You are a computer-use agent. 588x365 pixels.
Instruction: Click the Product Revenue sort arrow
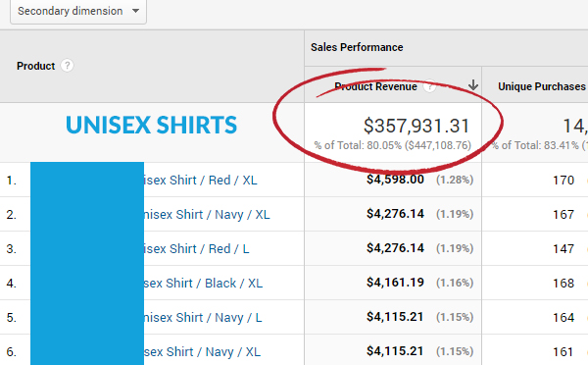[473, 85]
